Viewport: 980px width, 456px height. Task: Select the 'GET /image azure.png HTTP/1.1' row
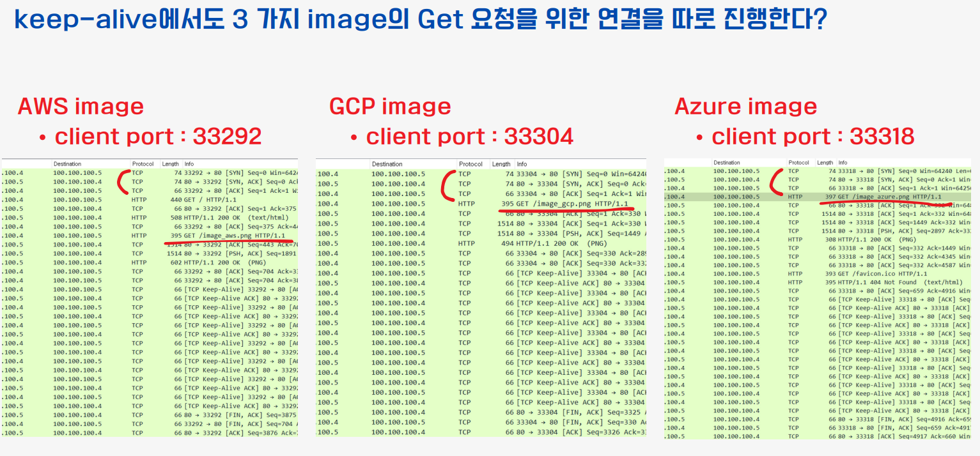pos(818,197)
